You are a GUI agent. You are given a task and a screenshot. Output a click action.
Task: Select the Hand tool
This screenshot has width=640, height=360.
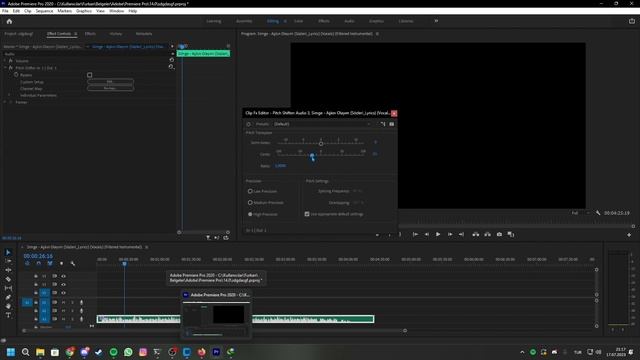8,306
